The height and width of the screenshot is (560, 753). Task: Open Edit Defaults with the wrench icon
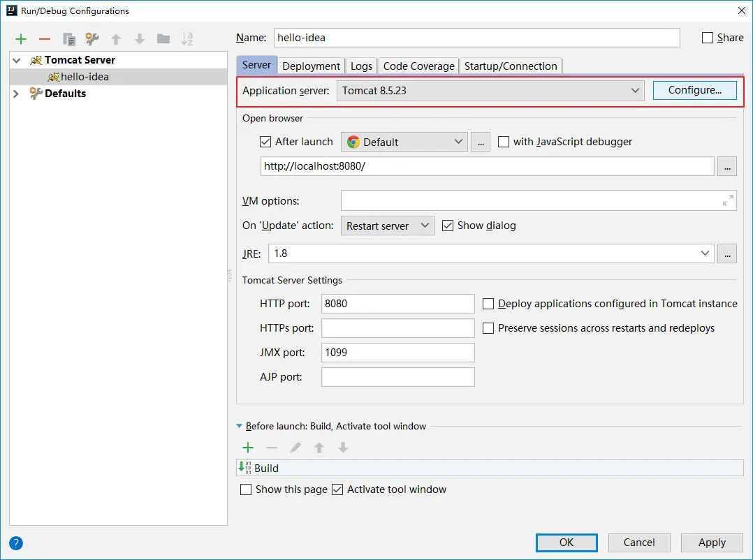92,39
